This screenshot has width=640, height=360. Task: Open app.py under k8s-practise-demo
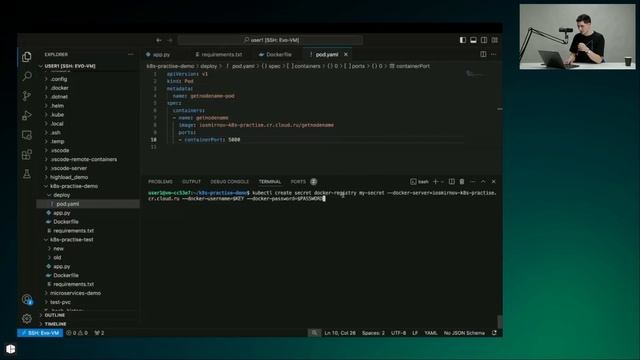click(88, 213)
